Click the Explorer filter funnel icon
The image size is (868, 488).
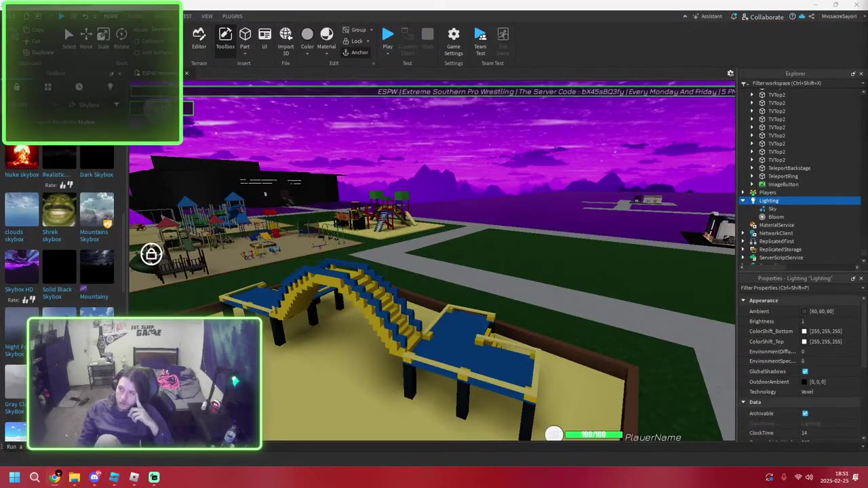click(x=744, y=83)
